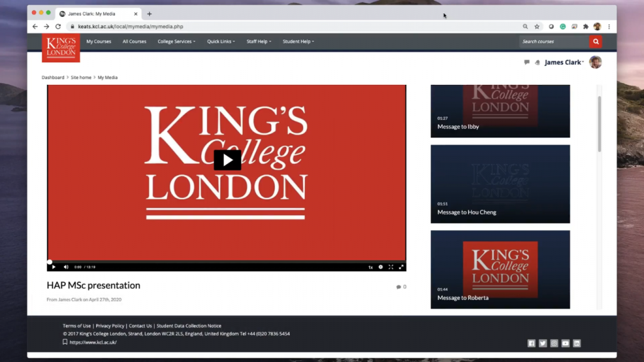
Task: Click the browser forward arrow
Action: point(47,26)
